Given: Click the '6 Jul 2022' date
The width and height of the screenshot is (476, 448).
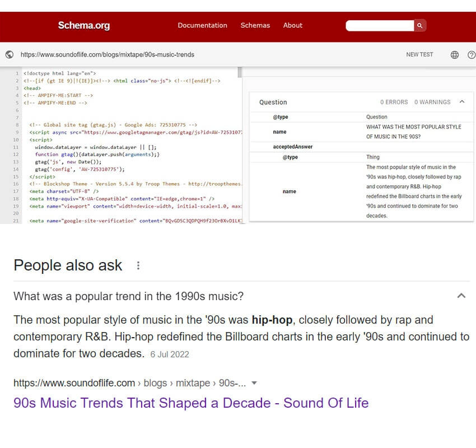Looking at the screenshot, I should [x=170, y=354].
